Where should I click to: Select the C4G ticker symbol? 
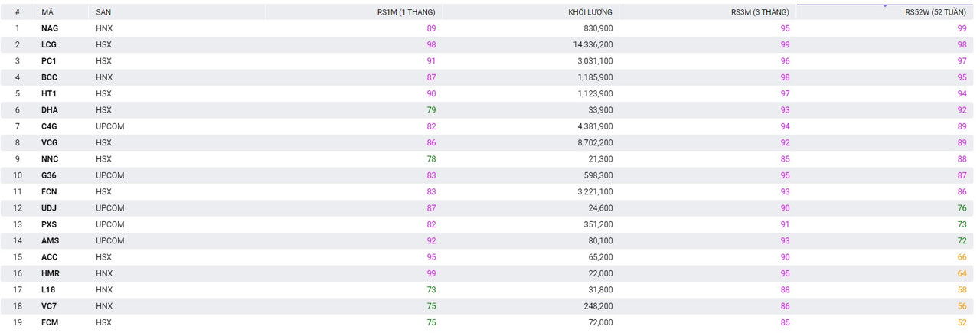pos(49,126)
